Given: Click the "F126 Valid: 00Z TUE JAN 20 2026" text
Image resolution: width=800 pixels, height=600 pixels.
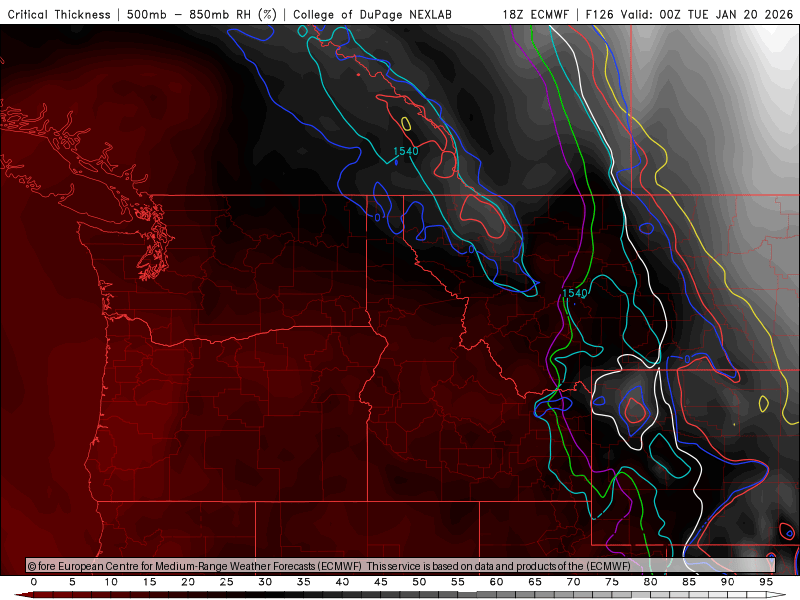Looking at the screenshot, I should point(689,14).
